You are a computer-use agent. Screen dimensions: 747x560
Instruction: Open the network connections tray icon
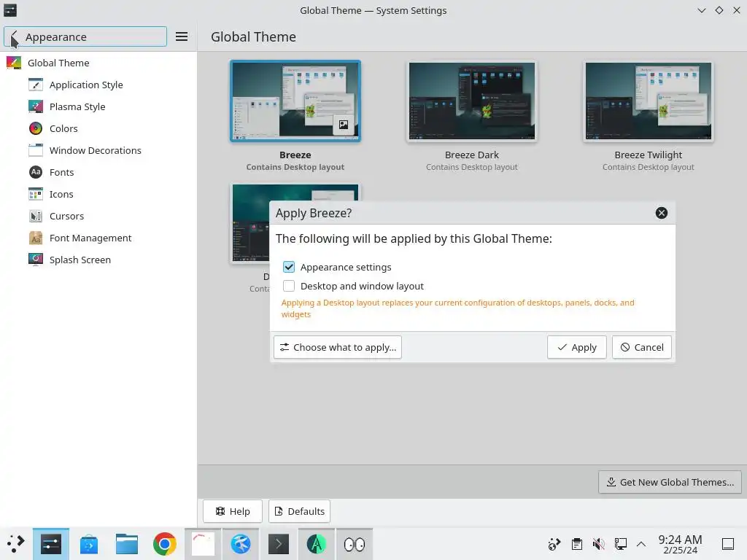click(620, 544)
